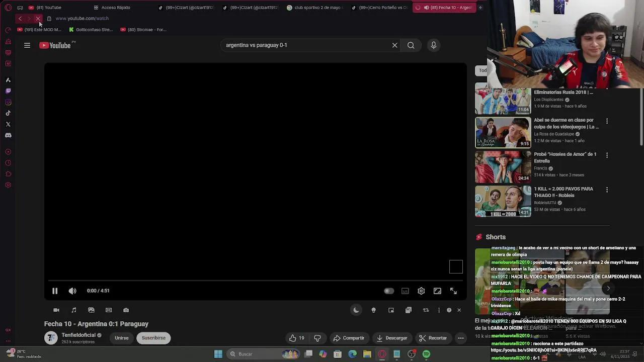Pause the video playback

click(55, 291)
